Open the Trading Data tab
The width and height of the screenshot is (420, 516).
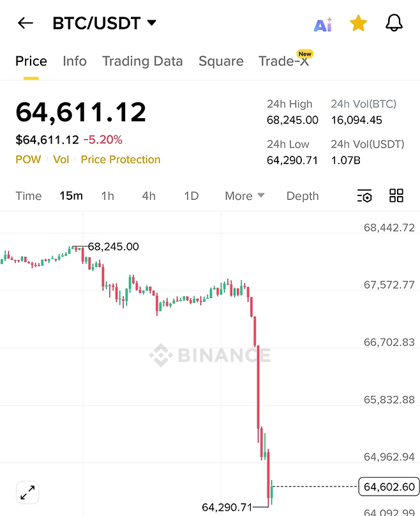click(142, 61)
